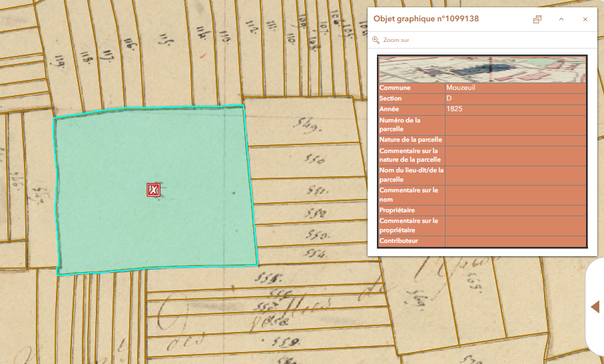
Task: Click the red X marker on the parcel
Action: click(x=154, y=190)
